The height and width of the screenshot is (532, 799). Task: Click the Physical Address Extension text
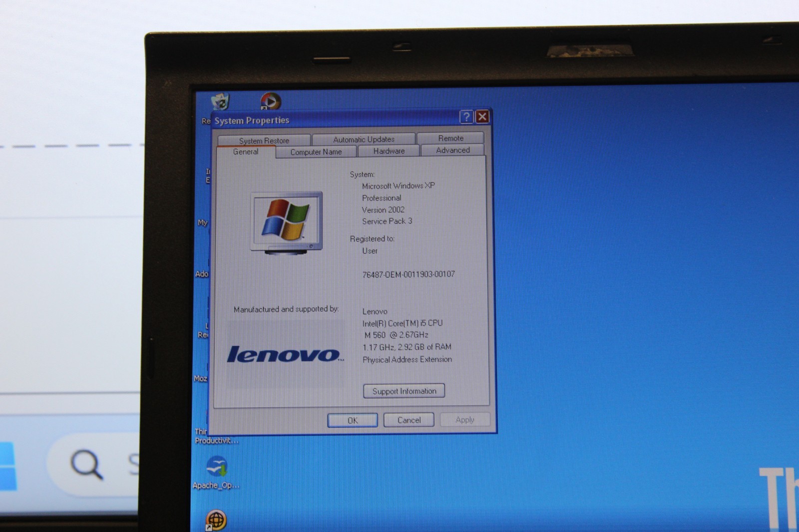(x=407, y=359)
